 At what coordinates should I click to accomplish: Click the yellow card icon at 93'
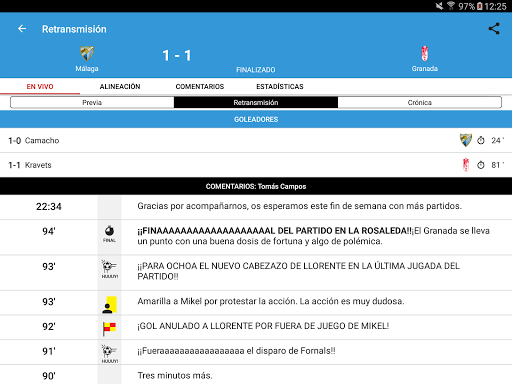[109, 305]
